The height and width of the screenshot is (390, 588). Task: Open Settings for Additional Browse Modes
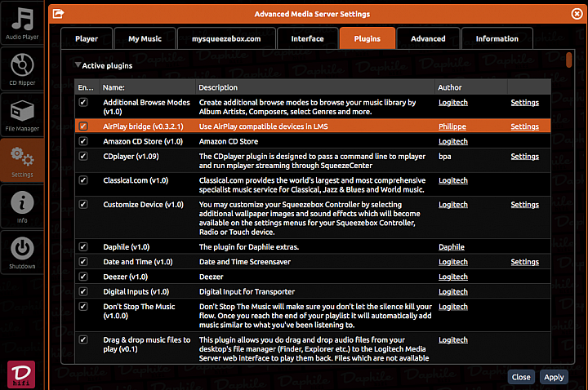[x=524, y=103]
